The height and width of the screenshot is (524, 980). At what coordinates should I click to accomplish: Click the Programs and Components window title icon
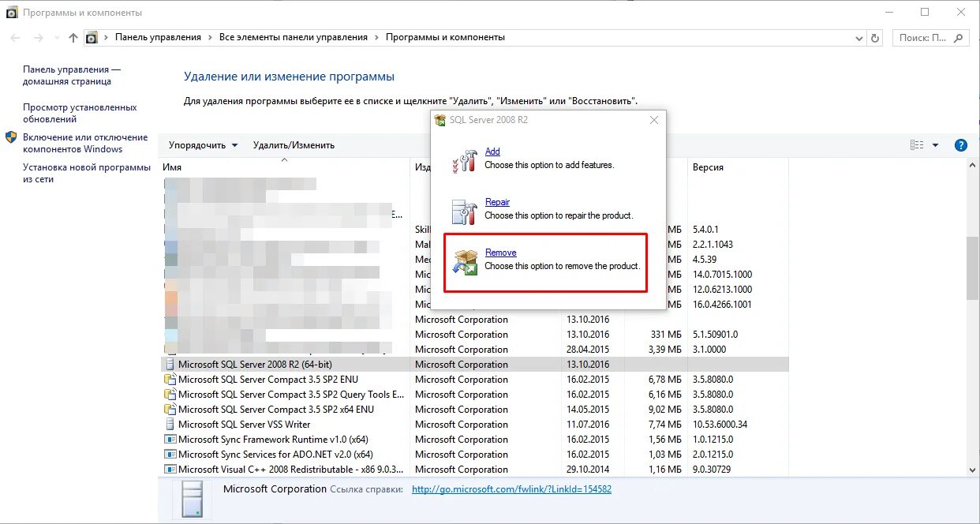pos(12,13)
